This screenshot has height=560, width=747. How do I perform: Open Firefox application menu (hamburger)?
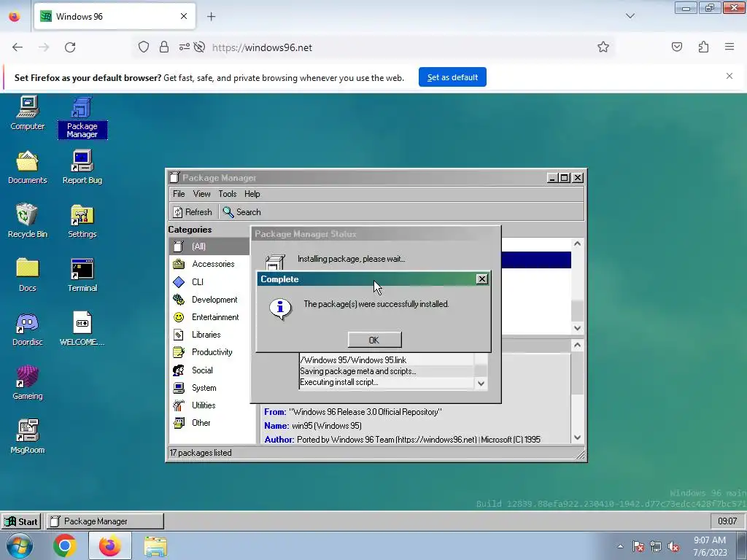(729, 47)
